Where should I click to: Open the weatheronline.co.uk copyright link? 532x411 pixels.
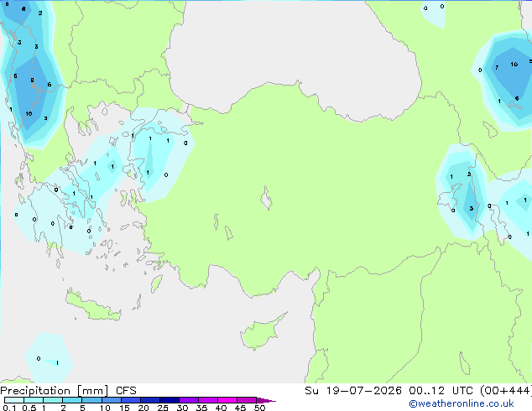coord(462,403)
